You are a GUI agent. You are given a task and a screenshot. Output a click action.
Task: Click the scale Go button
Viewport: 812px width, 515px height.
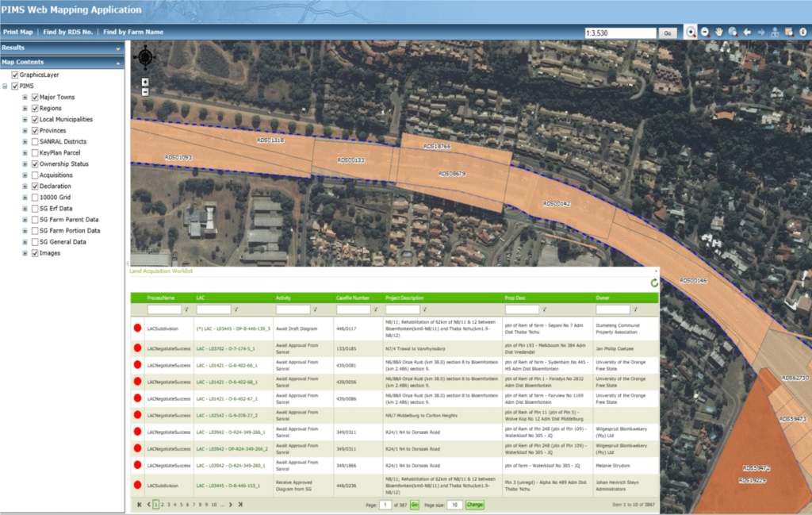tap(668, 33)
